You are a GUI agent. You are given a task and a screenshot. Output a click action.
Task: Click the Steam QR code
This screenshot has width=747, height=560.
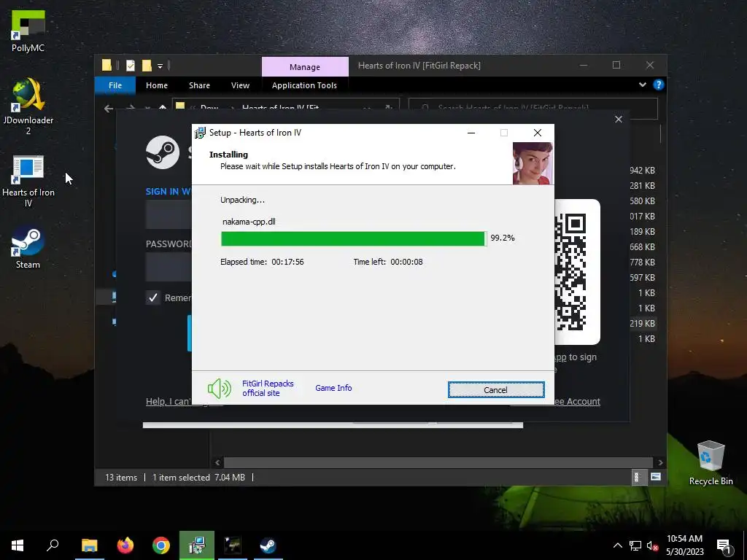(570, 272)
